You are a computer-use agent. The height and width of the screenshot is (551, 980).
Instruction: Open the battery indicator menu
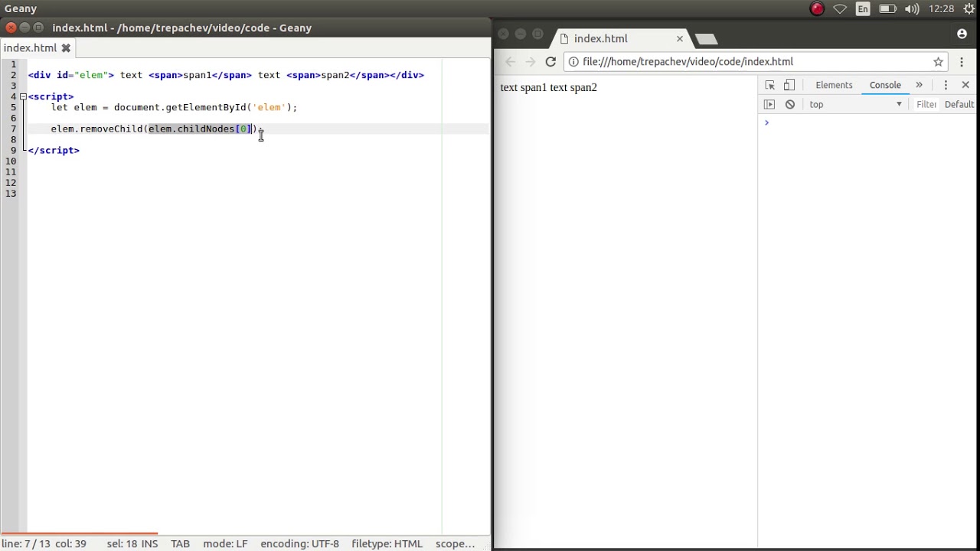coord(887,9)
